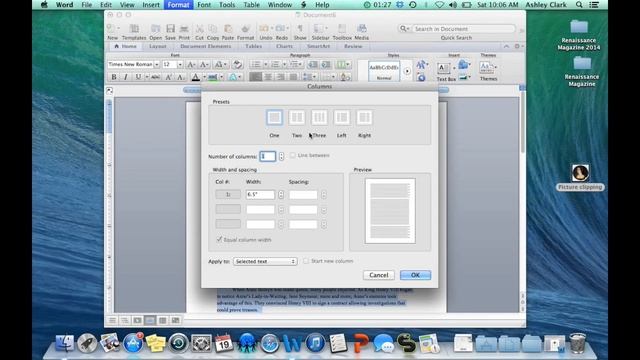The height and width of the screenshot is (360, 640).
Task: Click the strikethrough ABC icon
Action: (x=156, y=77)
